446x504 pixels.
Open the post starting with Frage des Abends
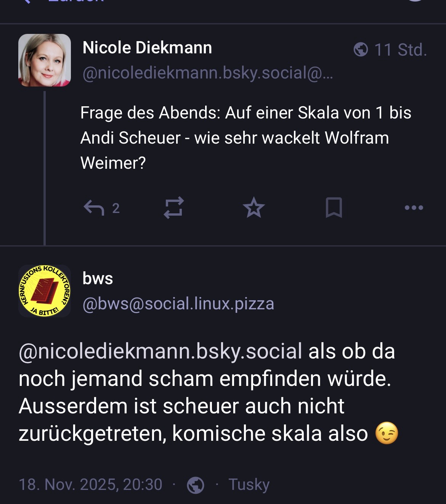pyautogui.click(x=245, y=138)
